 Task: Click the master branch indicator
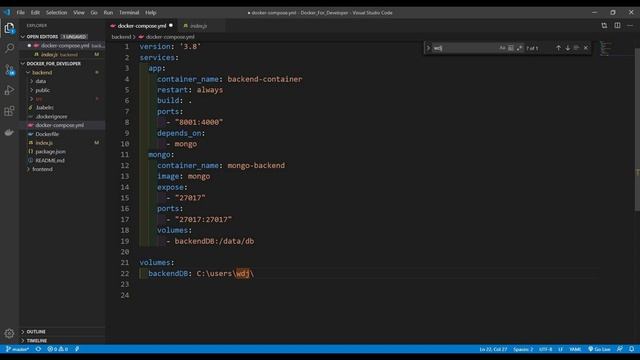pyautogui.click(x=17, y=349)
